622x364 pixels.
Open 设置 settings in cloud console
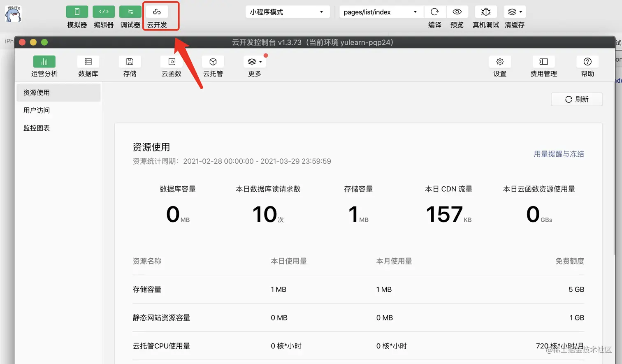pos(500,62)
